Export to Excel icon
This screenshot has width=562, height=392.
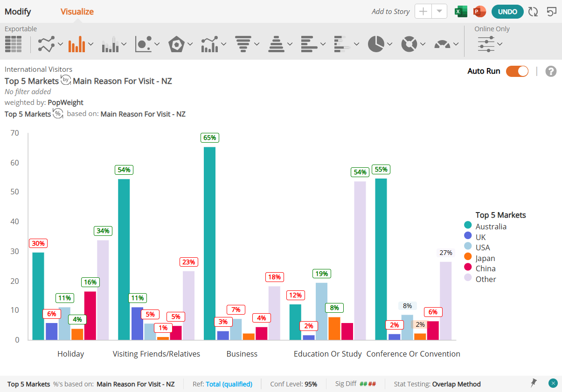(461, 12)
